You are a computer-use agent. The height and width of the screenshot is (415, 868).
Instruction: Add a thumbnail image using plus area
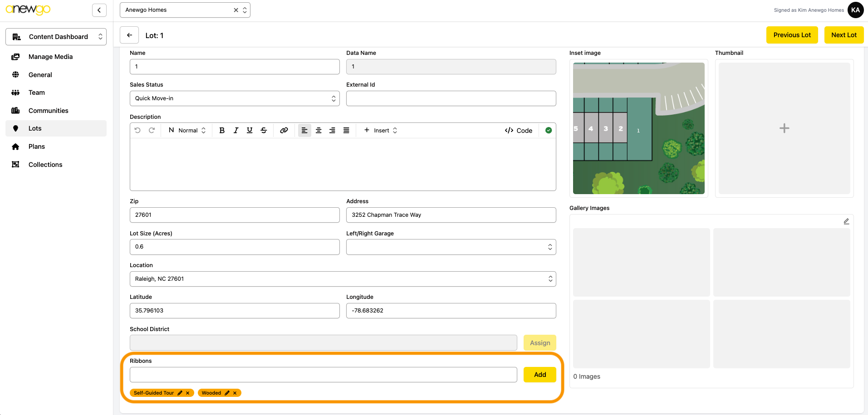784,128
